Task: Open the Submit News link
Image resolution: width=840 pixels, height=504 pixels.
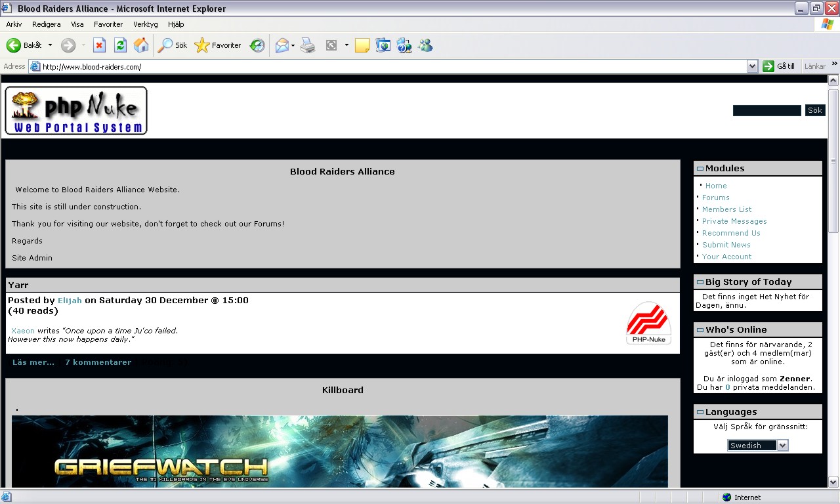Action: point(726,245)
